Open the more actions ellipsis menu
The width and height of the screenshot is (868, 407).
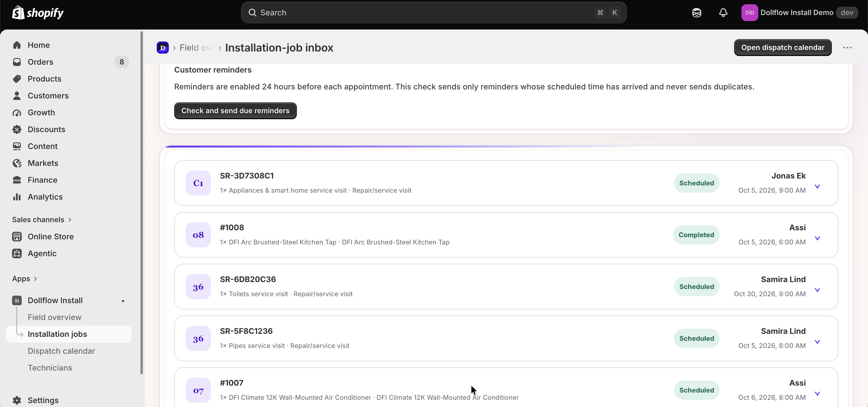coord(848,48)
